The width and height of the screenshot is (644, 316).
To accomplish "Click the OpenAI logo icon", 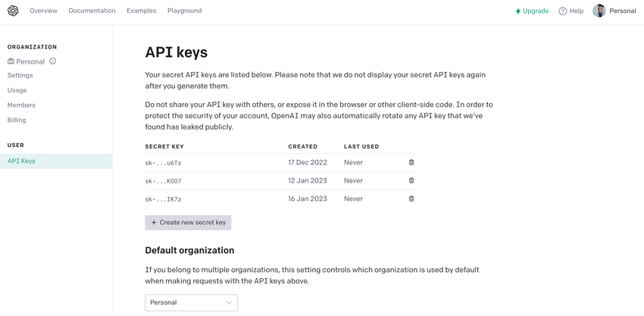I will tap(13, 11).
